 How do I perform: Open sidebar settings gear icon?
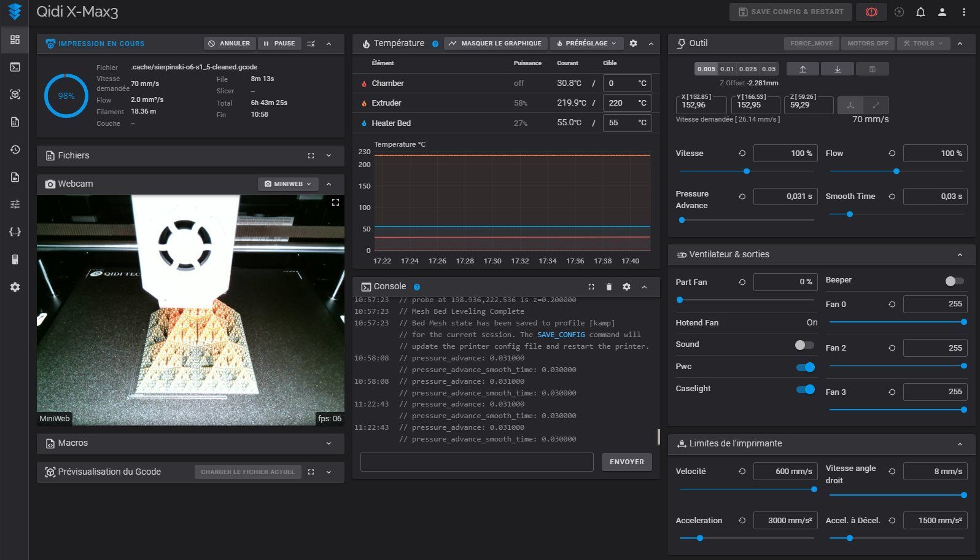15,287
